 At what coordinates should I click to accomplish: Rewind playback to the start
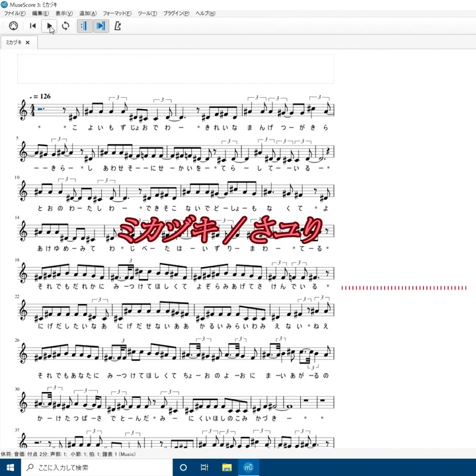[x=33, y=26]
